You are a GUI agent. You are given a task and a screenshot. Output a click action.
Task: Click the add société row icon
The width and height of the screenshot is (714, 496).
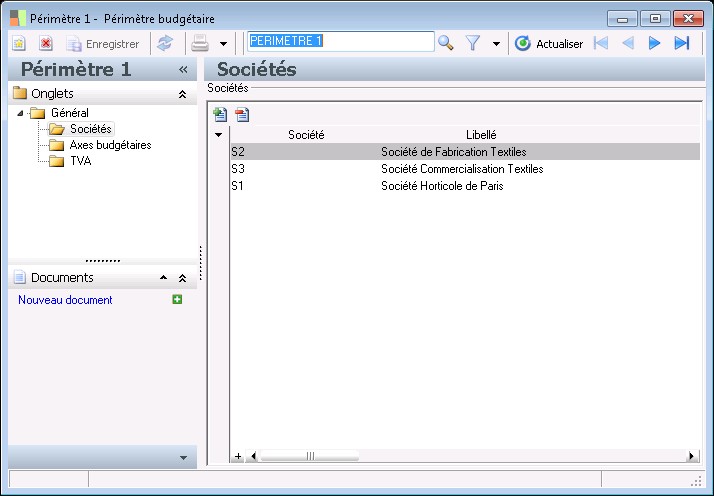pyautogui.click(x=220, y=114)
